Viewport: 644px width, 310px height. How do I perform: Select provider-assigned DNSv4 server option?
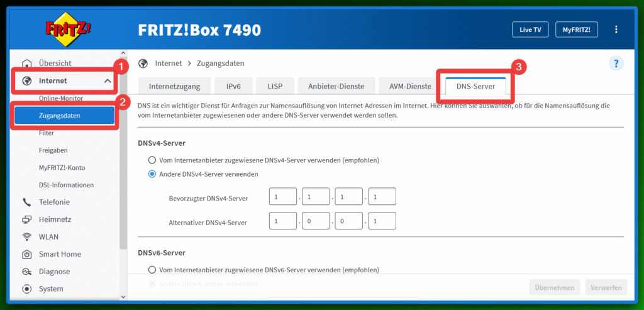click(x=152, y=160)
